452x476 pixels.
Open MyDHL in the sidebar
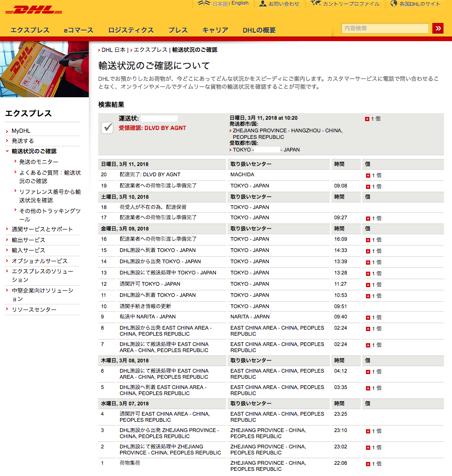[x=21, y=131]
